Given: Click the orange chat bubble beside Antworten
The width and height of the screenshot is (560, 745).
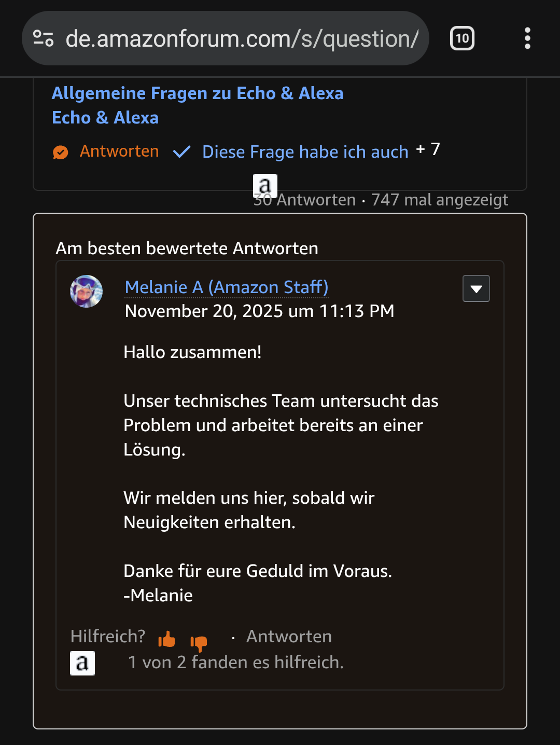Looking at the screenshot, I should (x=61, y=151).
